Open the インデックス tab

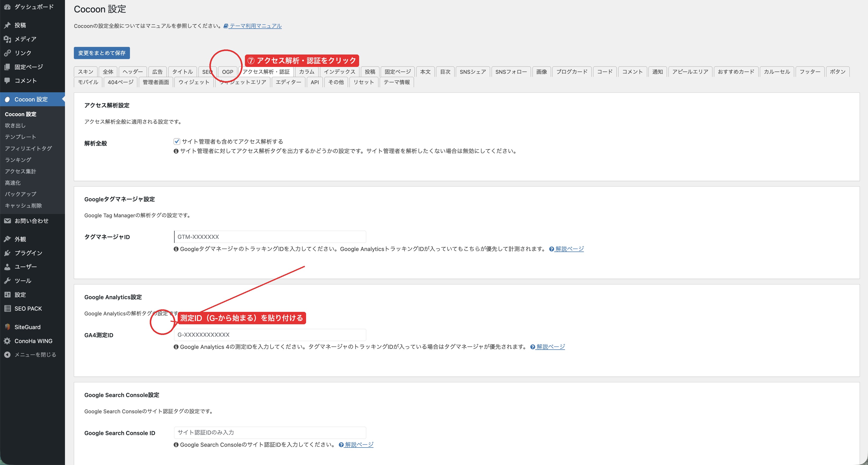[x=340, y=72]
